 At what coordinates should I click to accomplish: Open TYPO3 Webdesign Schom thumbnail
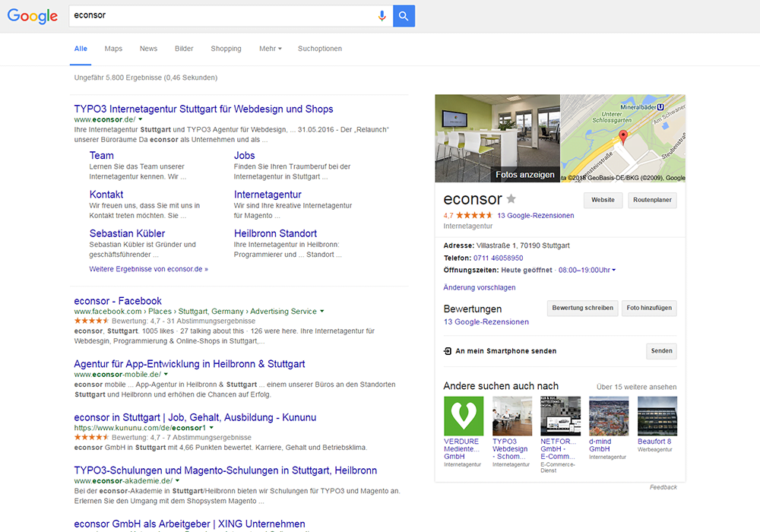[x=512, y=416]
